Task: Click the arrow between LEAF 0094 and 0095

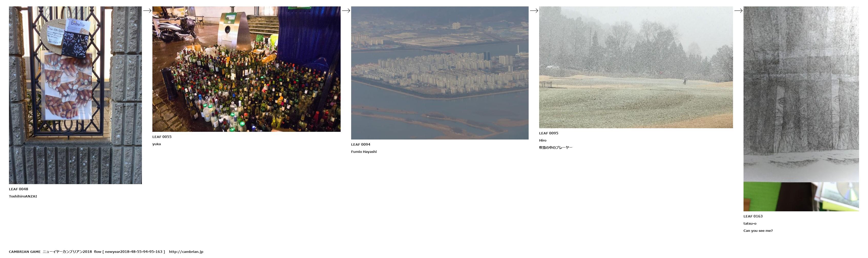Action: pyautogui.click(x=534, y=11)
